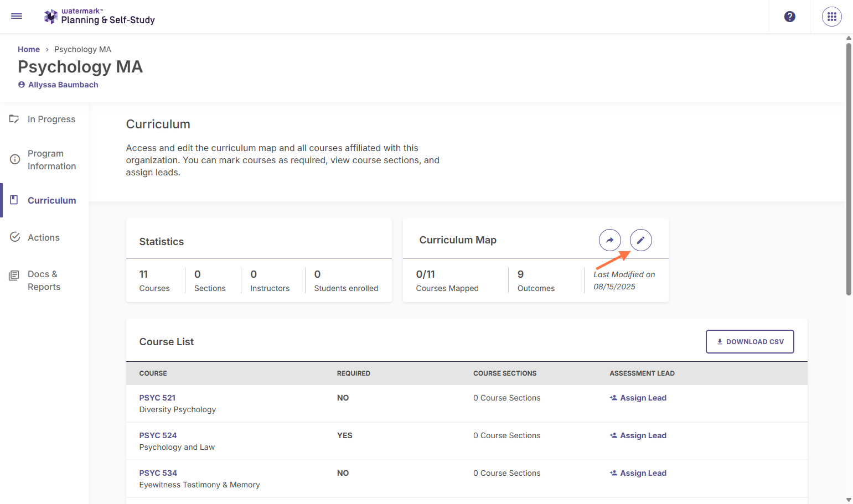The image size is (853, 504).
Task: Click the user icon beside Allyssa Baumbach
Action: pyautogui.click(x=22, y=85)
